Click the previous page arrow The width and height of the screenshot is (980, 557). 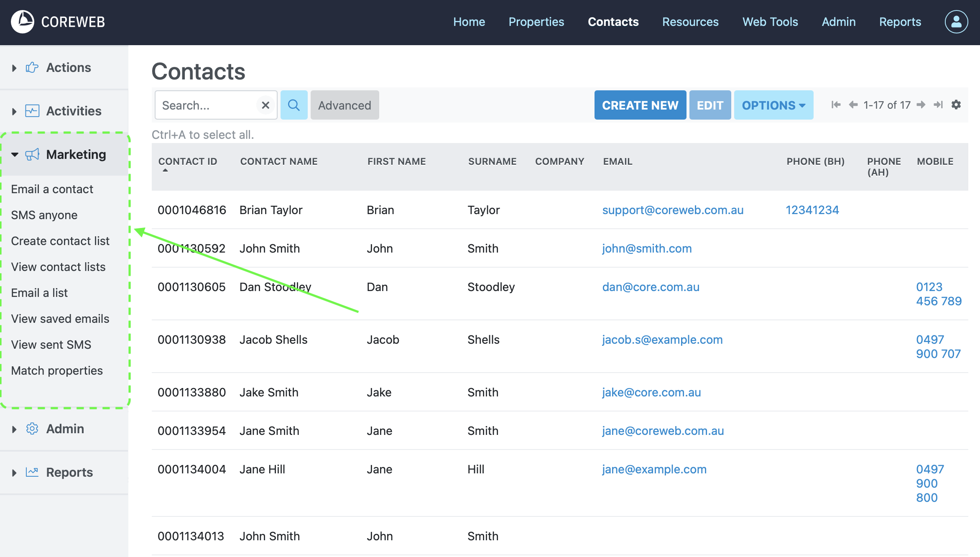(853, 105)
